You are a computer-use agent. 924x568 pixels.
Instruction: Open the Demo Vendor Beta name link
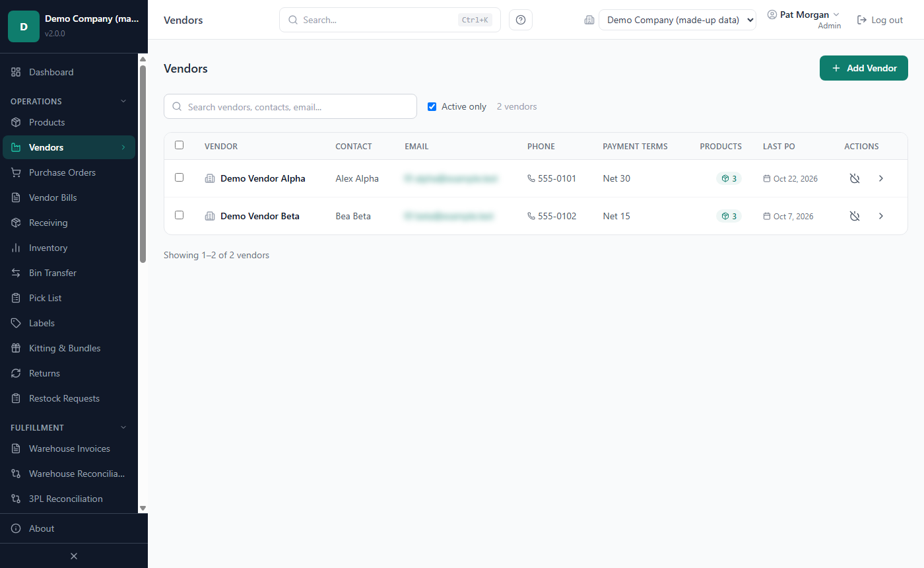260,216
